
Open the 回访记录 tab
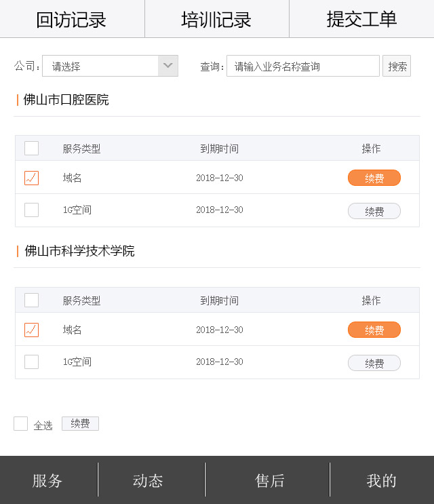tap(72, 19)
